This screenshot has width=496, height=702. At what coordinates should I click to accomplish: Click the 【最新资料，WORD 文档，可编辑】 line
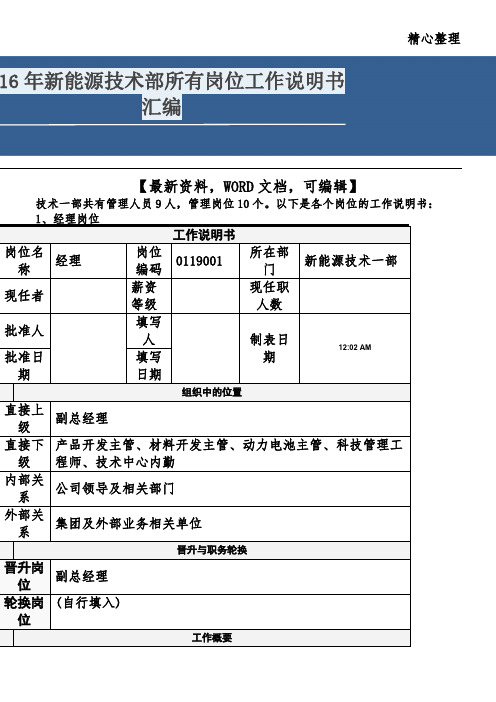click(x=248, y=186)
